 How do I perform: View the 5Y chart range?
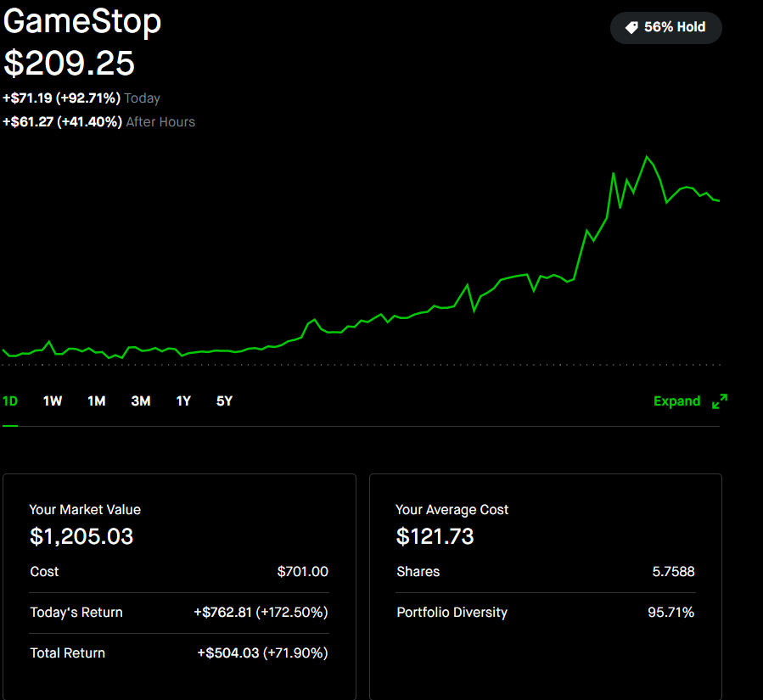coord(224,401)
